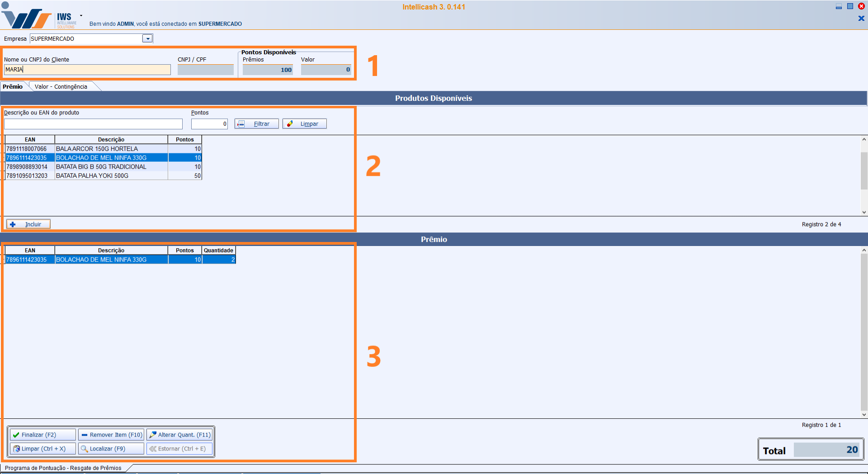Viewport: 868px width, 474px height.
Task: Click Localizar (F9) search button
Action: (x=111, y=449)
